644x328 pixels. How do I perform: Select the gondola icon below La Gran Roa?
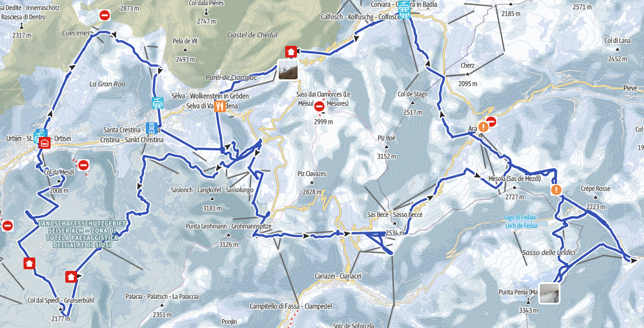(x=157, y=103)
